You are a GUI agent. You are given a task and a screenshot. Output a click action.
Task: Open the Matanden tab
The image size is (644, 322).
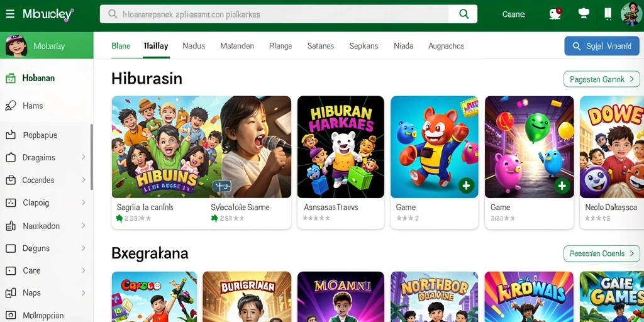click(237, 46)
